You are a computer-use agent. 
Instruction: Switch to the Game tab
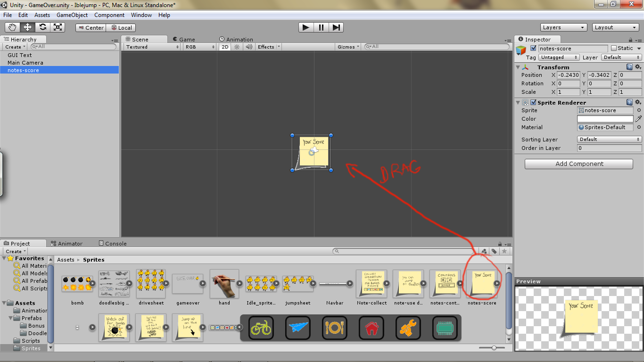click(183, 40)
